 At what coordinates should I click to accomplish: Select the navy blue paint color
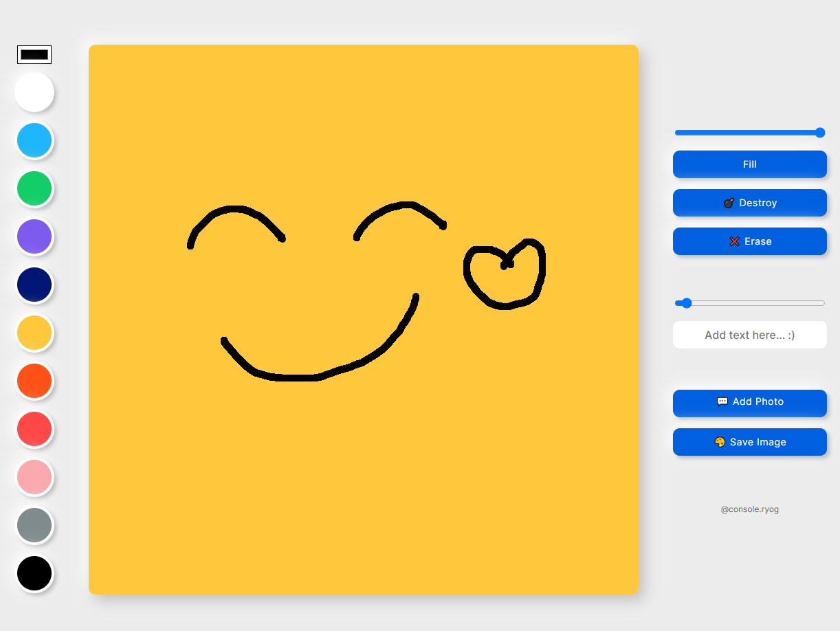(x=34, y=285)
